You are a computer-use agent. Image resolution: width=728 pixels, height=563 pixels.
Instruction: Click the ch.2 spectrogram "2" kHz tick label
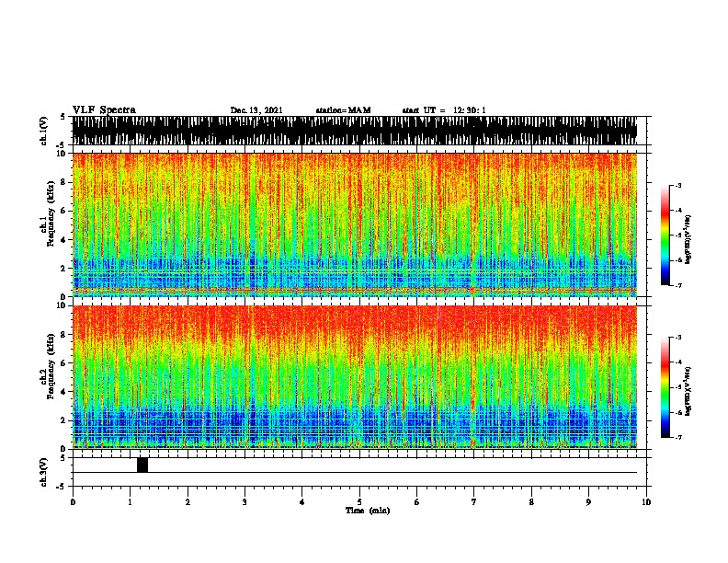(64, 420)
